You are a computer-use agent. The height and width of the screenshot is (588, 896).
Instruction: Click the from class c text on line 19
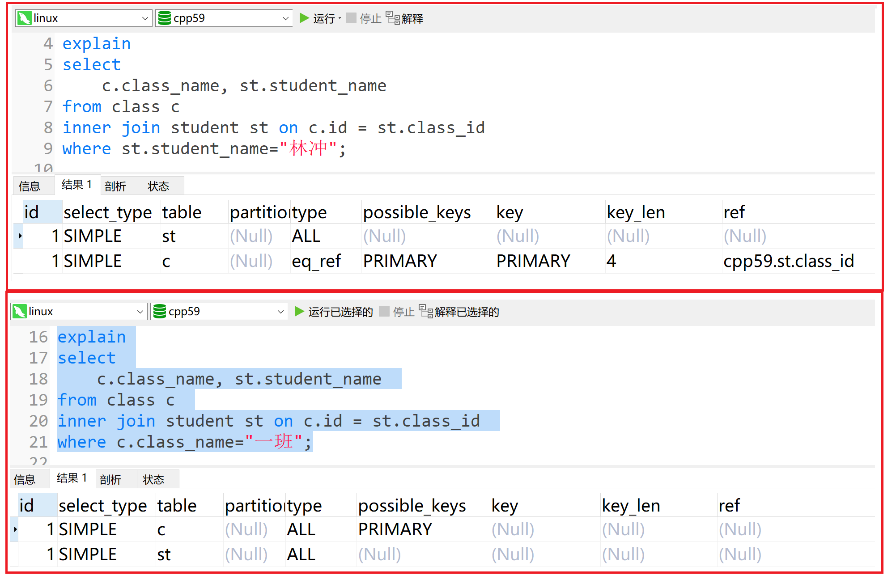[x=116, y=400]
